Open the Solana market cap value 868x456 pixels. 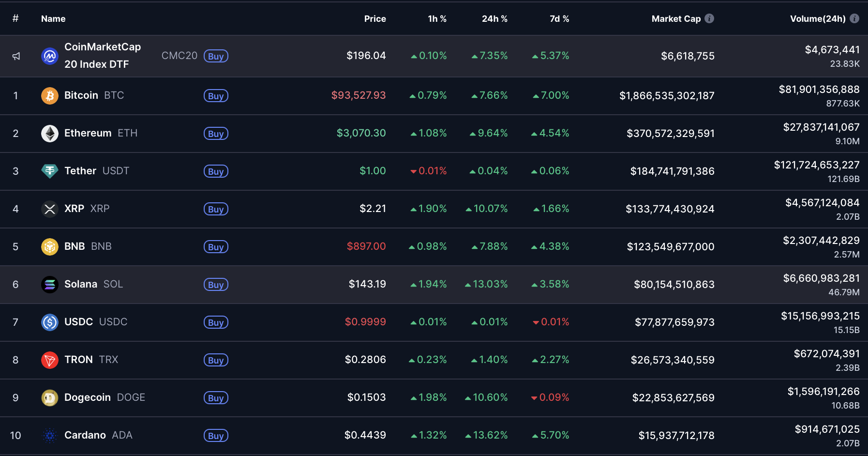pos(674,285)
